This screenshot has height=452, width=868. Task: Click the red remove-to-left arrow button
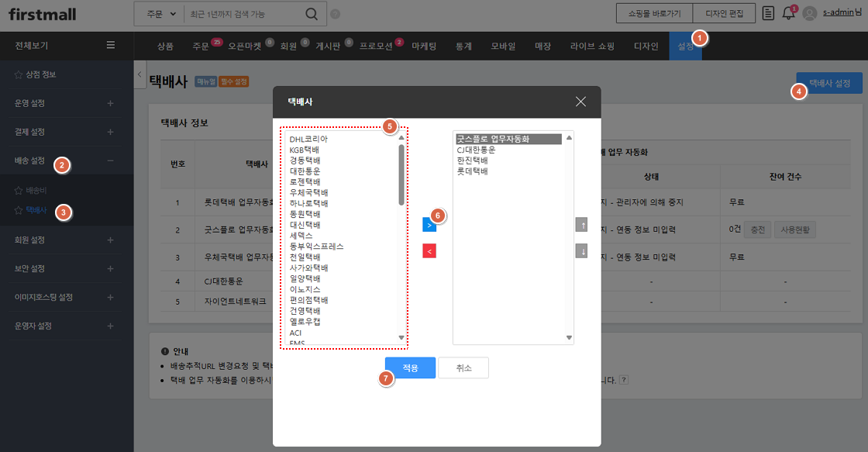pyautogui.click(x=429, y=250)
